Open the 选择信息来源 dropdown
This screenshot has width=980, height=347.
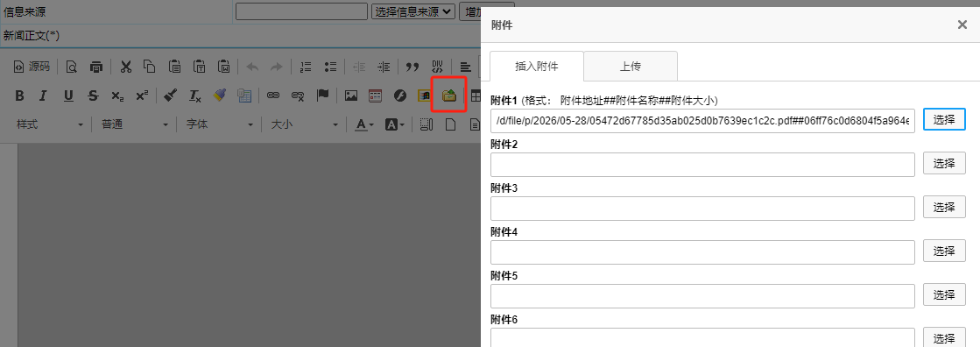click(413, 11)
